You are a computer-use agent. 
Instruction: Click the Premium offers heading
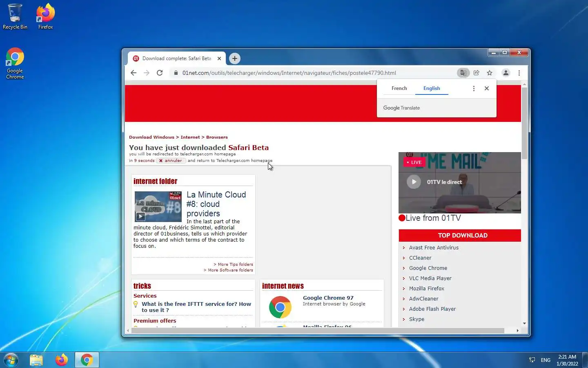click(155, 321)
